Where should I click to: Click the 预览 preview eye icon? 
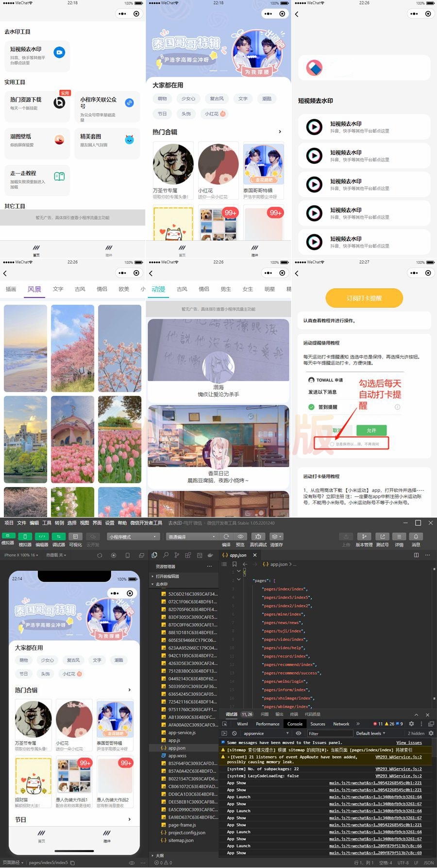240,537
